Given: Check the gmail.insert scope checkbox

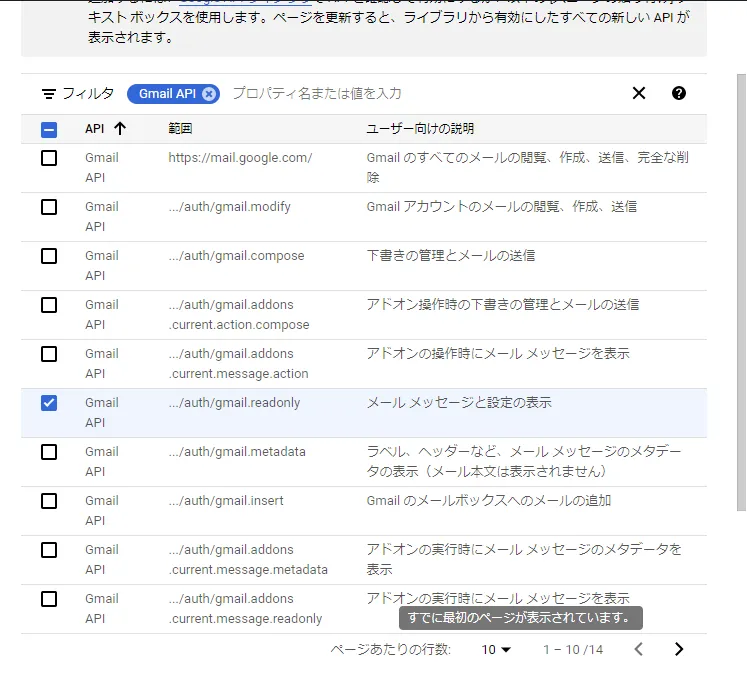Looking at the screenshot, I should [x=49, y=501].
